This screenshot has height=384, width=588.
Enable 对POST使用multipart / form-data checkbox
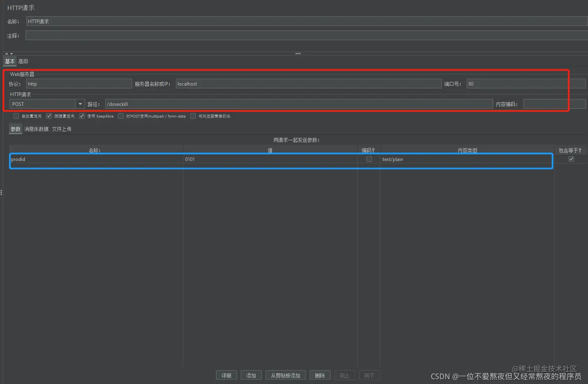(x=121, y=116)
